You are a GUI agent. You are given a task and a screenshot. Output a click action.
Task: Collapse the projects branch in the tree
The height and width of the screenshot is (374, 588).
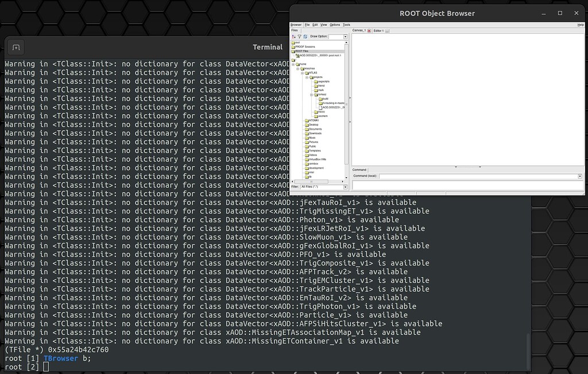click(x=308, y=77)
